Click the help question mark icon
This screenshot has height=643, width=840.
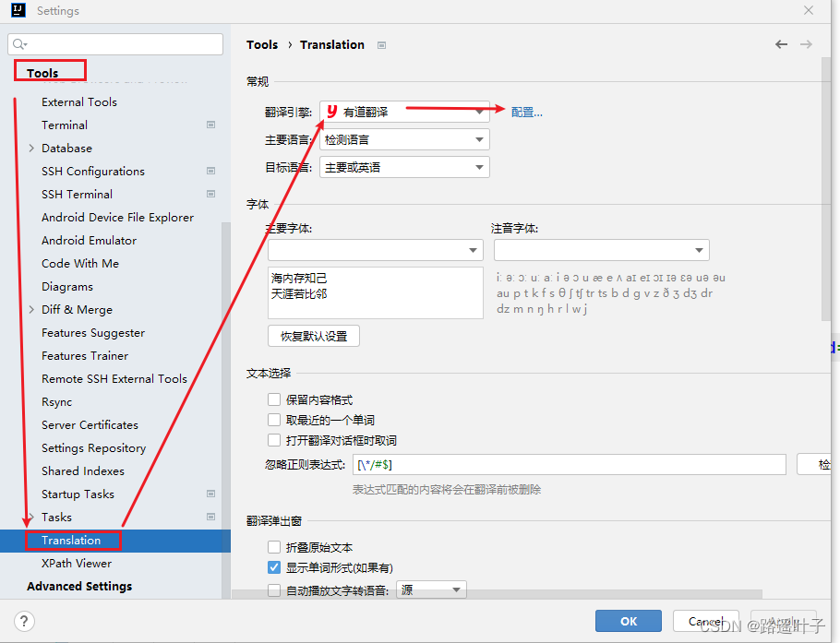[23, 621]
